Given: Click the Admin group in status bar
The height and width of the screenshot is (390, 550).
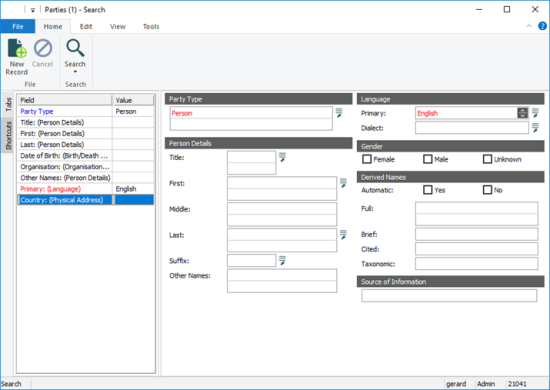Looking at the screenshot, I should pos(486,384).
